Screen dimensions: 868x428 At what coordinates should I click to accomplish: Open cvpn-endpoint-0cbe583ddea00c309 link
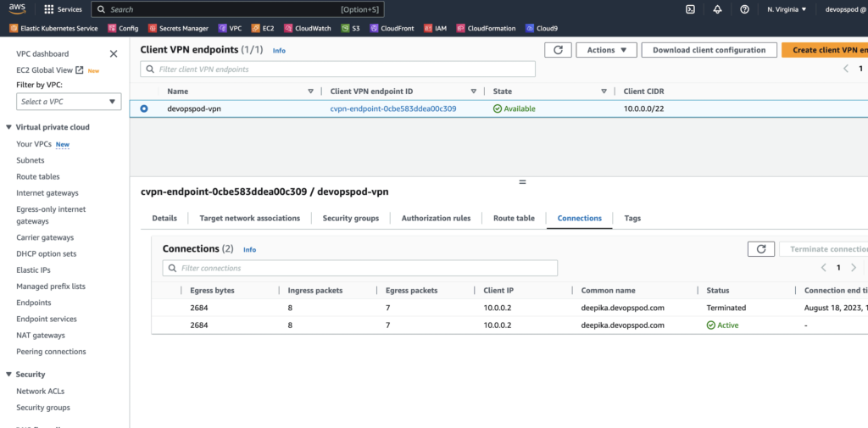[x=393, y=109]
